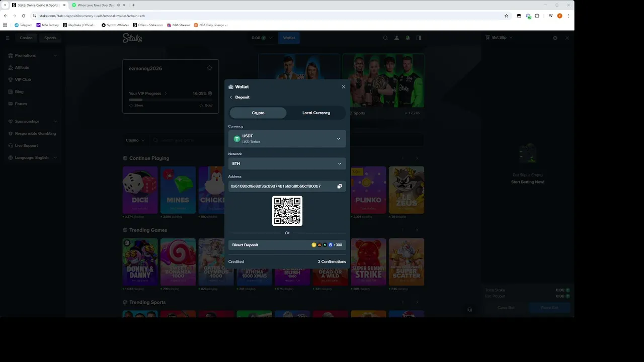Open the Offers - Stake.com bookmark

point(148,25)
